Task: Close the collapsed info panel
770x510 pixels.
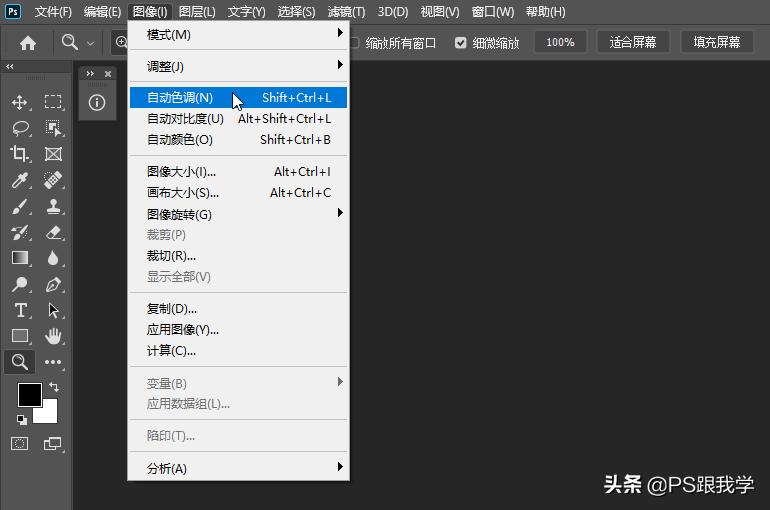Action: (x=108, y=74)
